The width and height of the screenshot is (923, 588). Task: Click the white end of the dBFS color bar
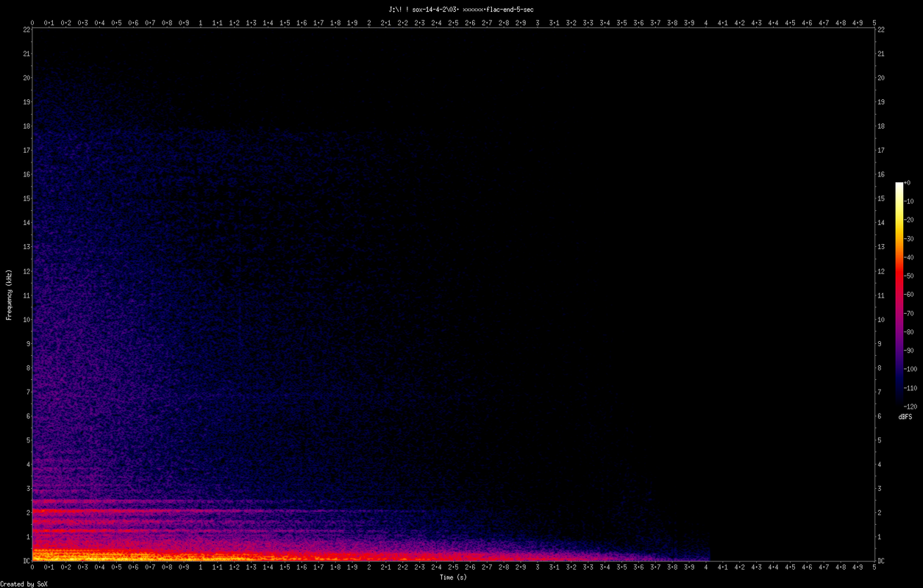click(899, 186)
